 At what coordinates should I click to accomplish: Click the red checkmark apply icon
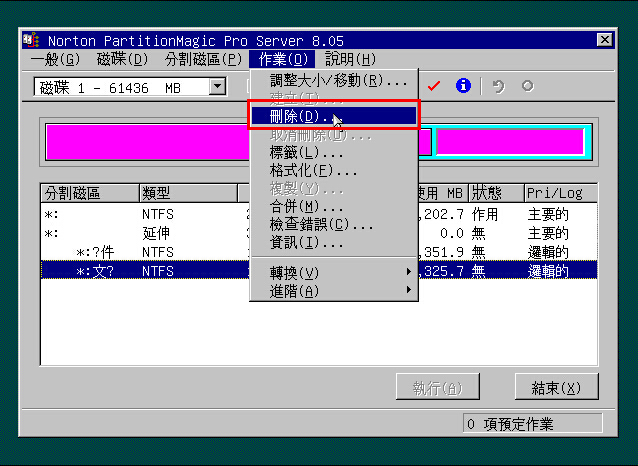point(434,86)
